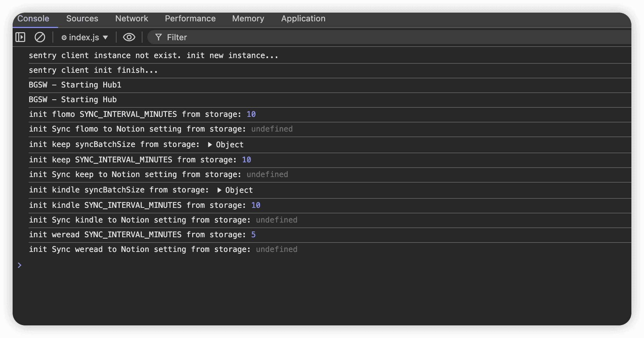644x338 pixels.
Task: Click the funnel icon beside Filter
Action: point(159,37)
